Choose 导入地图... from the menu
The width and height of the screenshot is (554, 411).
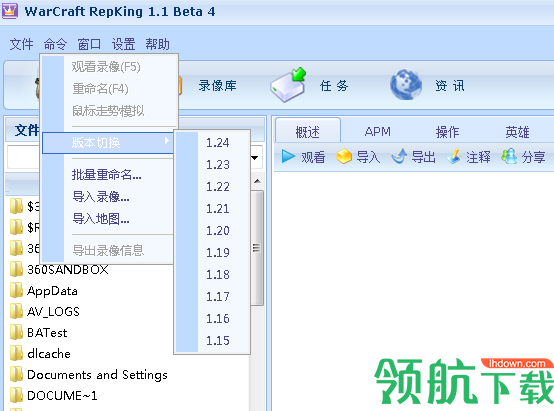(101, 219)
